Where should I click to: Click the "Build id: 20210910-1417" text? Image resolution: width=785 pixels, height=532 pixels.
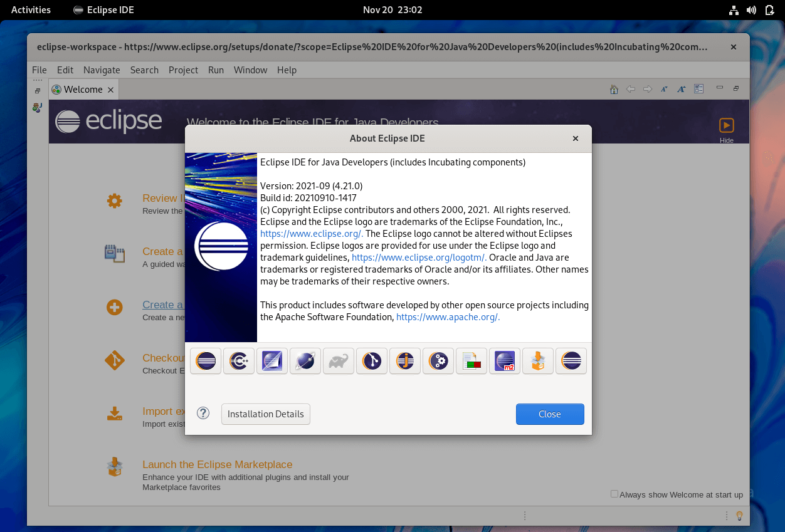point(308,198)
